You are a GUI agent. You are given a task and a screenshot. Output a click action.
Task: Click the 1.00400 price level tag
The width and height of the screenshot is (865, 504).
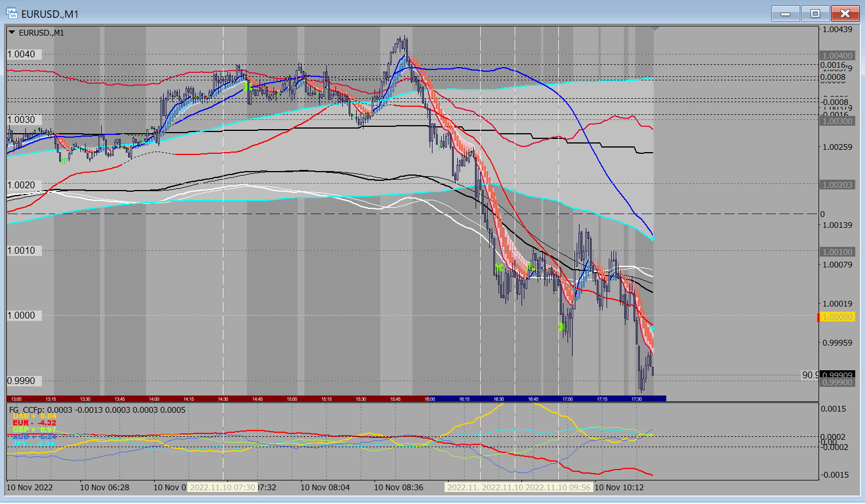(837, 56)
